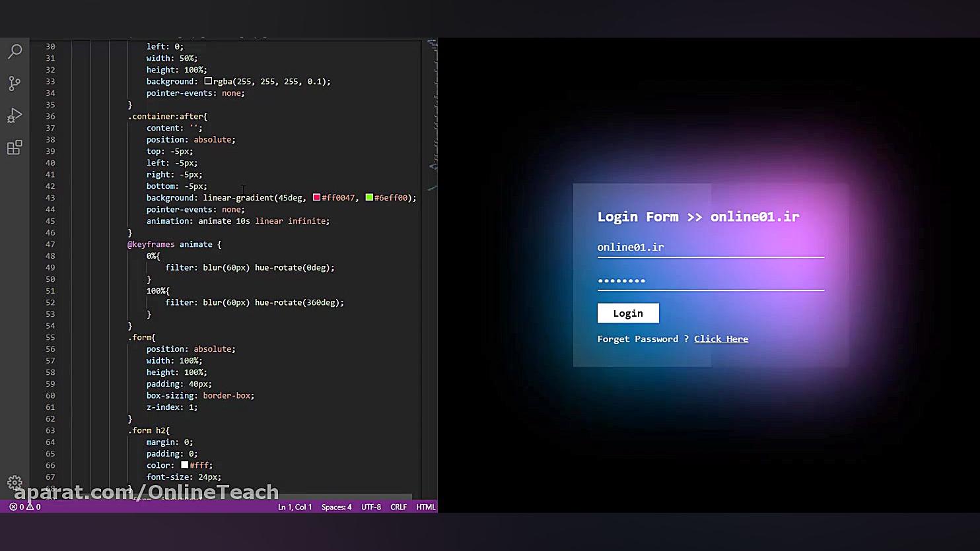Open the Spaces: 4 indentation setting
Image resolution: width=980 pixels, height=551 pixels.
(x=336, y=507)
